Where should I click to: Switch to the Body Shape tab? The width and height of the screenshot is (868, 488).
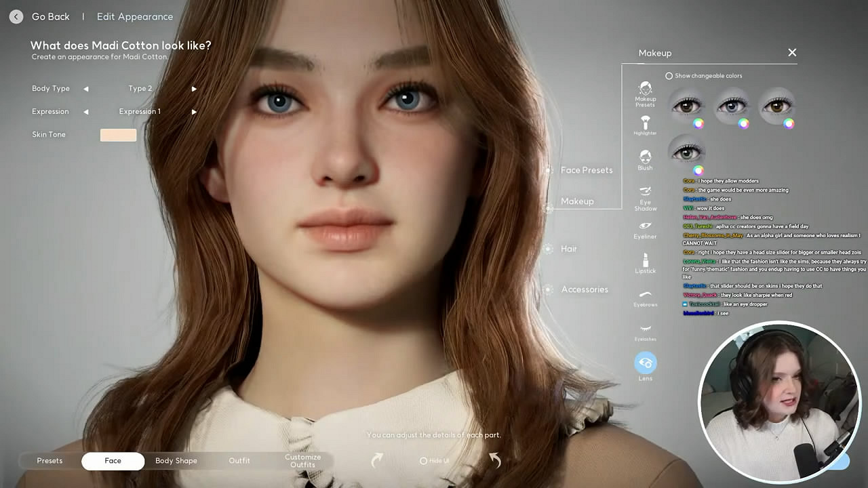pos(176,461)
